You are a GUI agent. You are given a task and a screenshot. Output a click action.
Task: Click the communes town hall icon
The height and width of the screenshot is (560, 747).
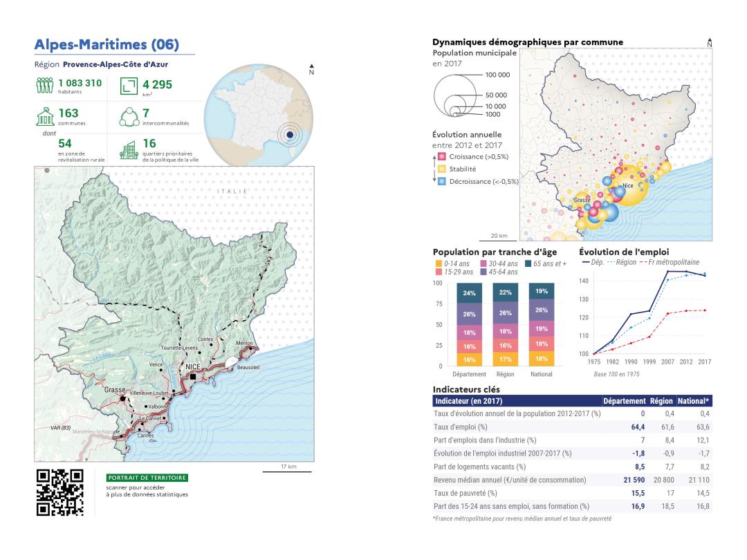(45, 117)
